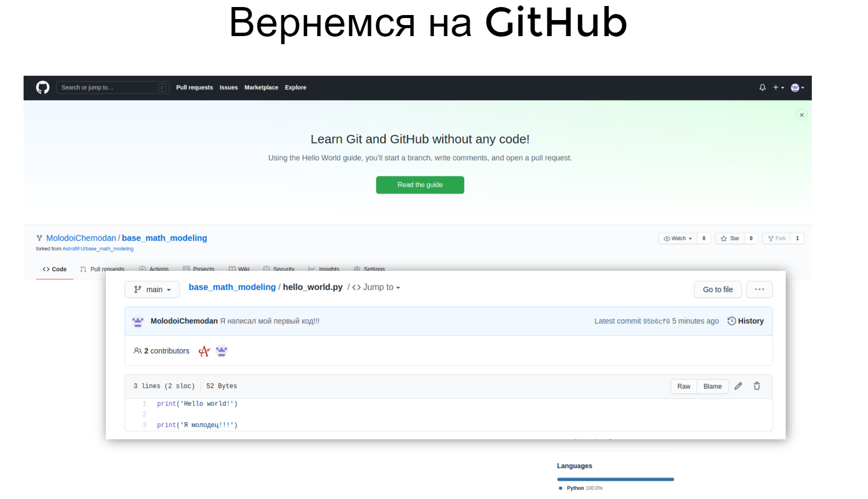Edit the file with the pencil icon
The height and width of the screenshot is (499, 868).
(738, 386)
